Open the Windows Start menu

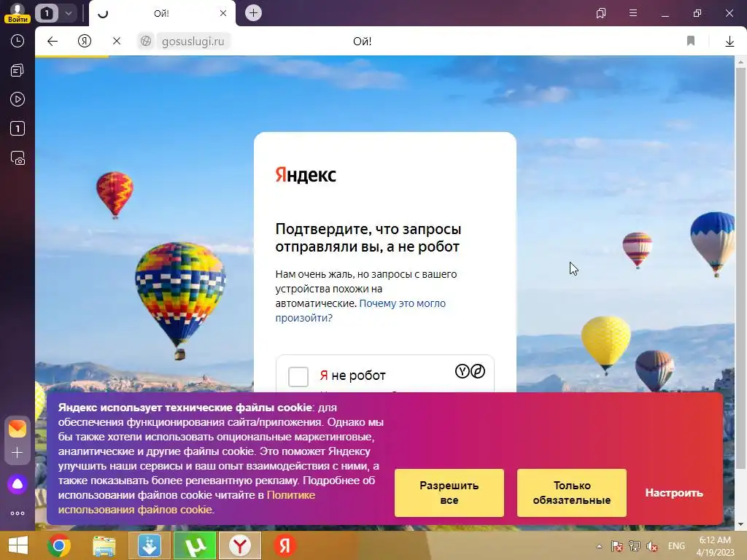coord(18,545)
